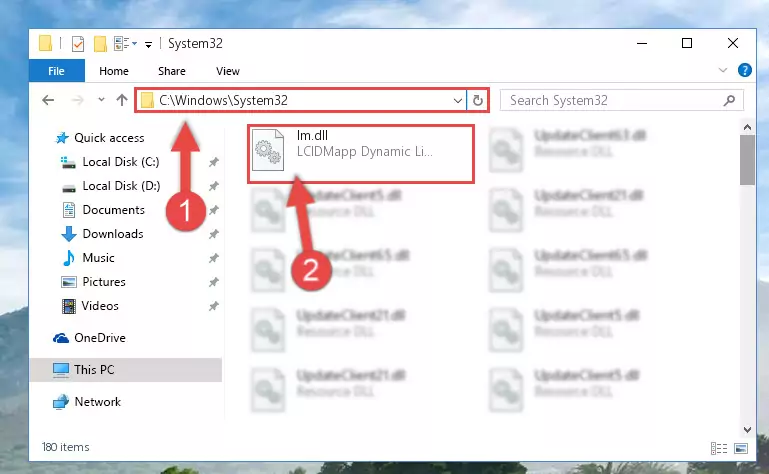769x474 pixels.
Task: Open the Help question mark icon
Action: tap(744, 70)
